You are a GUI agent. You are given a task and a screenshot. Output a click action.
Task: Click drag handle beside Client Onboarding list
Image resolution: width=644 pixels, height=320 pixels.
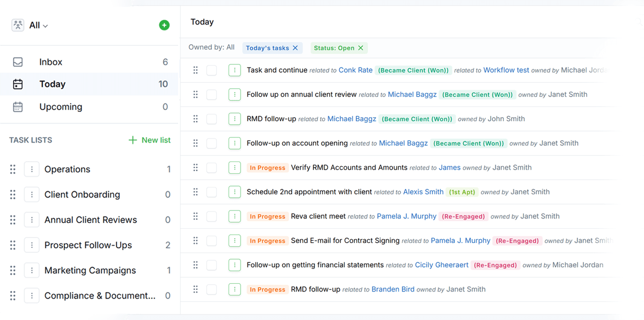coord(13,195)
